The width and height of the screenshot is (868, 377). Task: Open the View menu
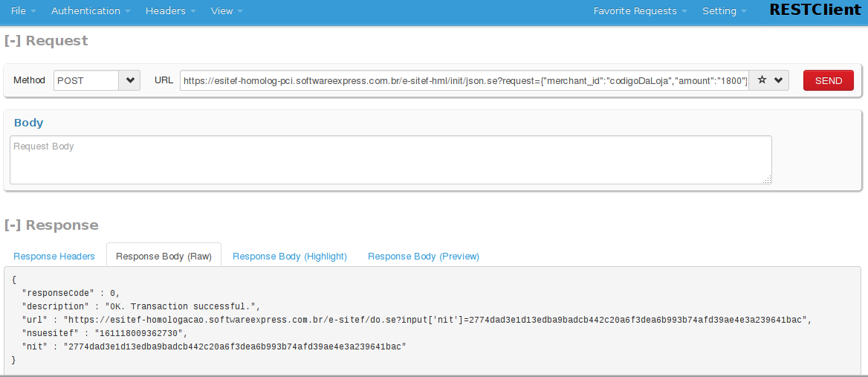coord(226,10)
